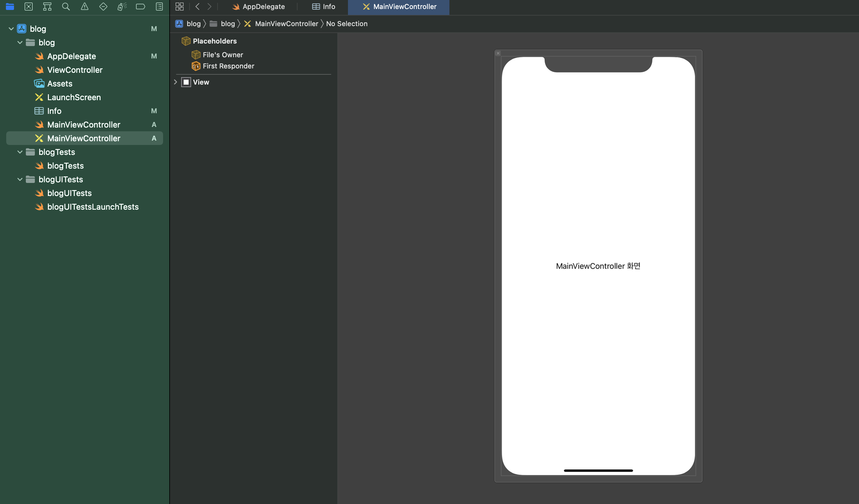Click the related items grid icon
This screenshot has width=859, height=504.
point(179,7)
